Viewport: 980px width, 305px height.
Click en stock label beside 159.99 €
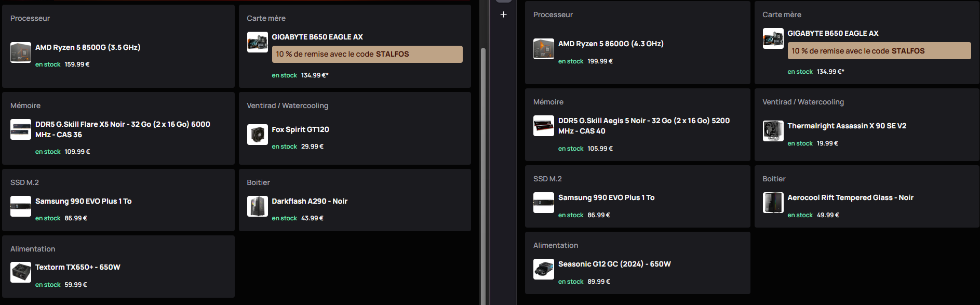48,64
